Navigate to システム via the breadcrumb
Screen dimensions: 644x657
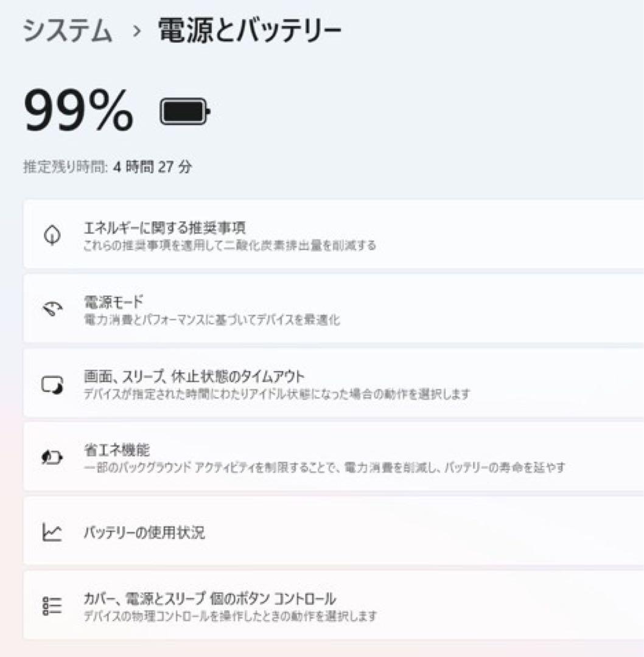point(68,29)
